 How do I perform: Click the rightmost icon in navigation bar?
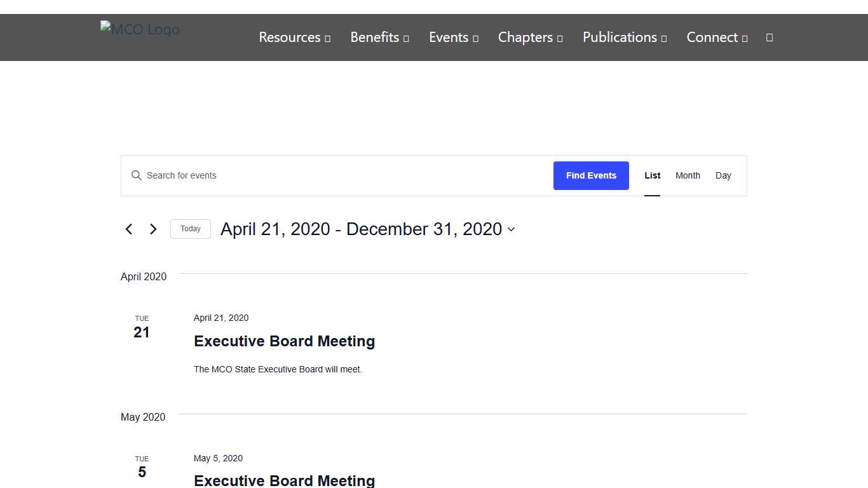pos(770,37)
